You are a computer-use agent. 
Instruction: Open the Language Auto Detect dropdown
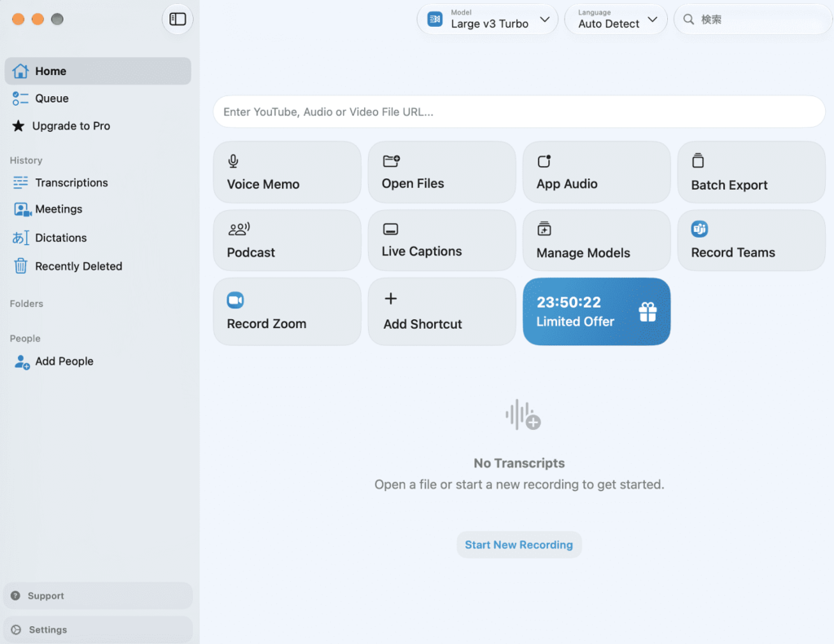616,20
